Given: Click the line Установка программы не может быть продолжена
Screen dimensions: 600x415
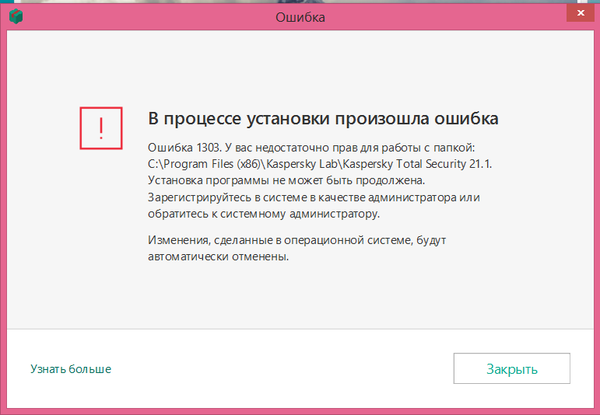Looking at the screenshot, I should [286, 180].
